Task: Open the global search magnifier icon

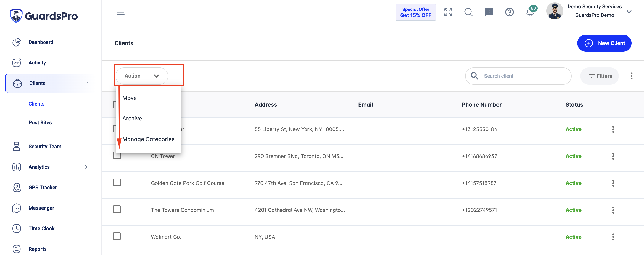Action: coord(468,12)
